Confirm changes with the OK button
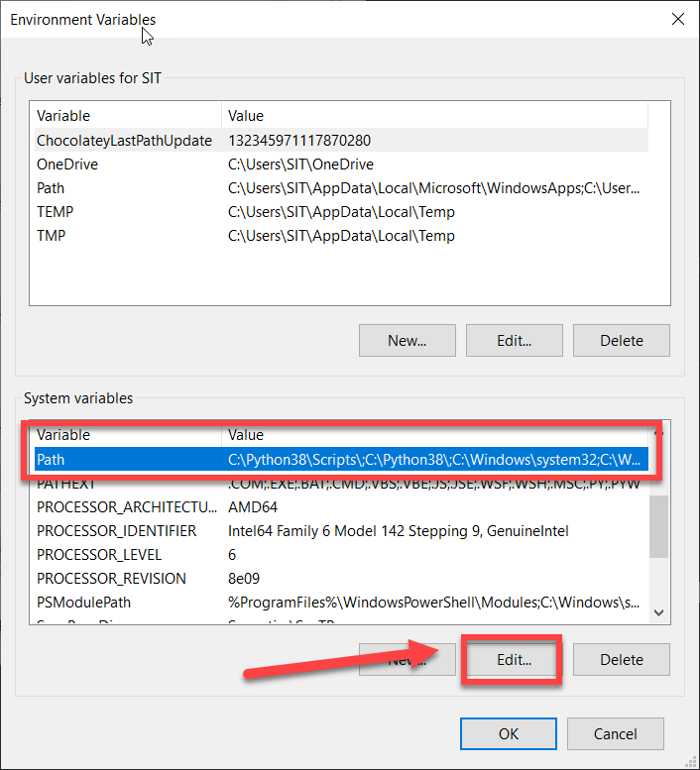This screenshot has height=770, width=700. (509, 733)
